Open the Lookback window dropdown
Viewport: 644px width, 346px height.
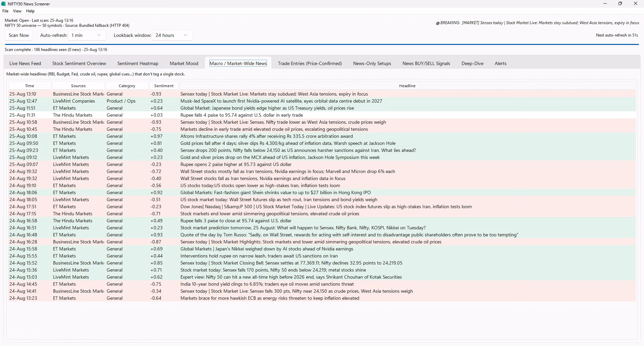(x=172, y=35)
